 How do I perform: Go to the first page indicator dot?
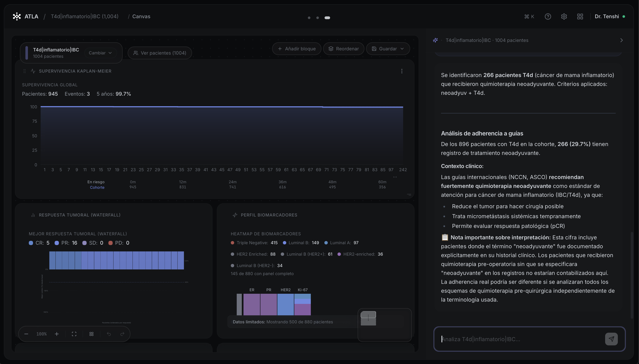(309, 18)
